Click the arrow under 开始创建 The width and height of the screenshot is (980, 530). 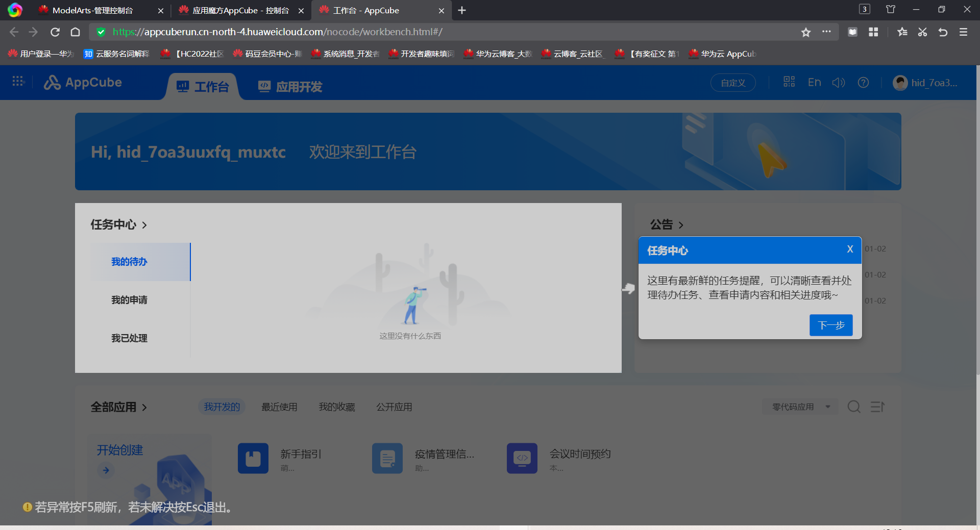pyautogui.click(x=106, y=470)
